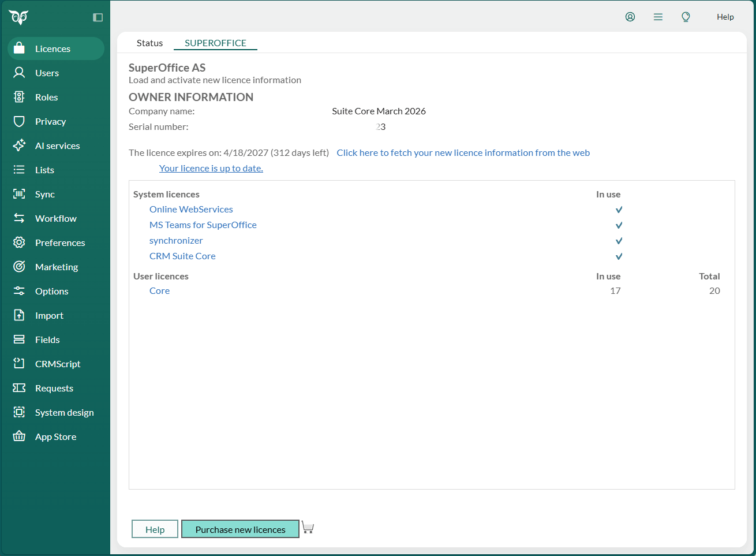756x556 pixels.
Task: Click the lightbulb tips icon
Action: (x=686, y=17)
